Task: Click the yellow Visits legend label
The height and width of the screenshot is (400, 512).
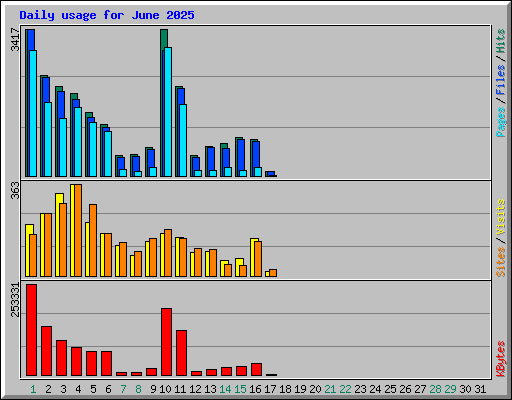Action: tap(500, 217)
